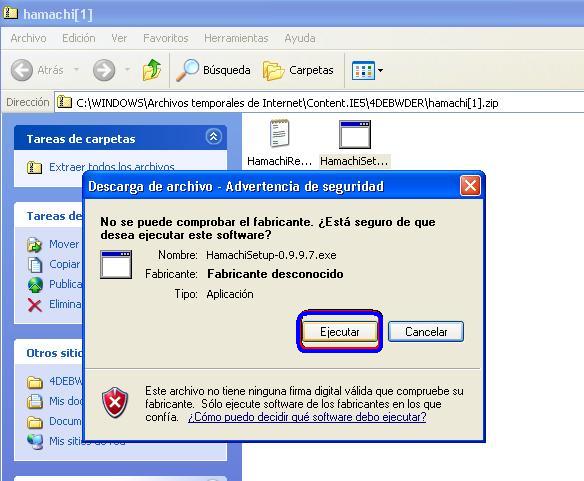Open the Archivo menu
This screenshot has height=481, width=584.
click(28, 38)
